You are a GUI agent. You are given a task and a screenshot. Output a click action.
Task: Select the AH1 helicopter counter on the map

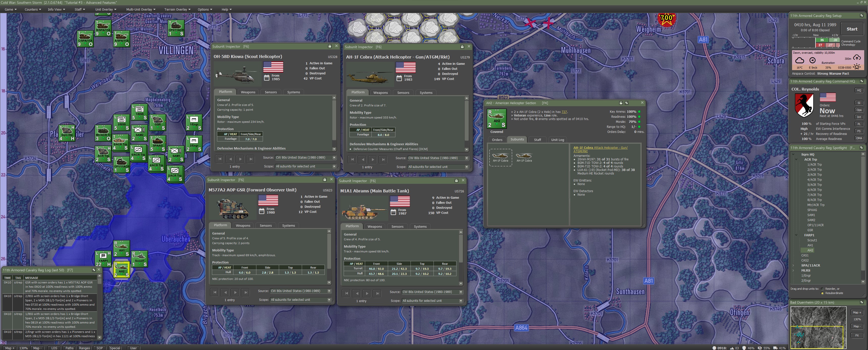[x=122, y=249]
